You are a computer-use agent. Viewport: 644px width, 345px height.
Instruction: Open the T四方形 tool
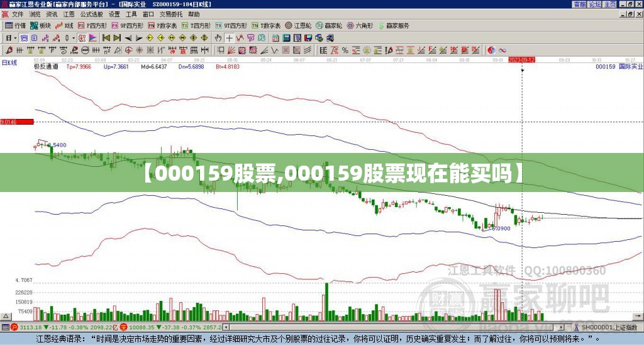[x=196, y=25]
